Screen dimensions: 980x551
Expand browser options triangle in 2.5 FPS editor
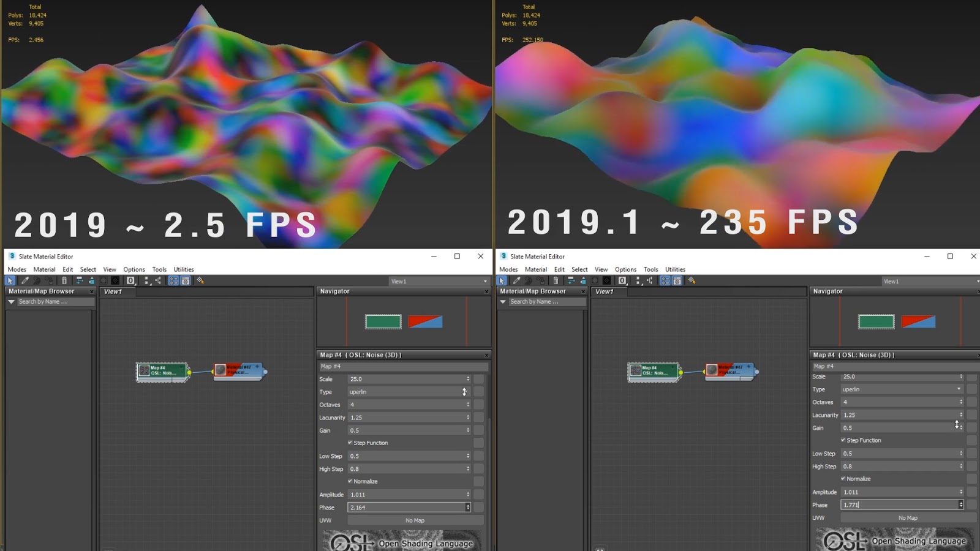tap(11, 302)
